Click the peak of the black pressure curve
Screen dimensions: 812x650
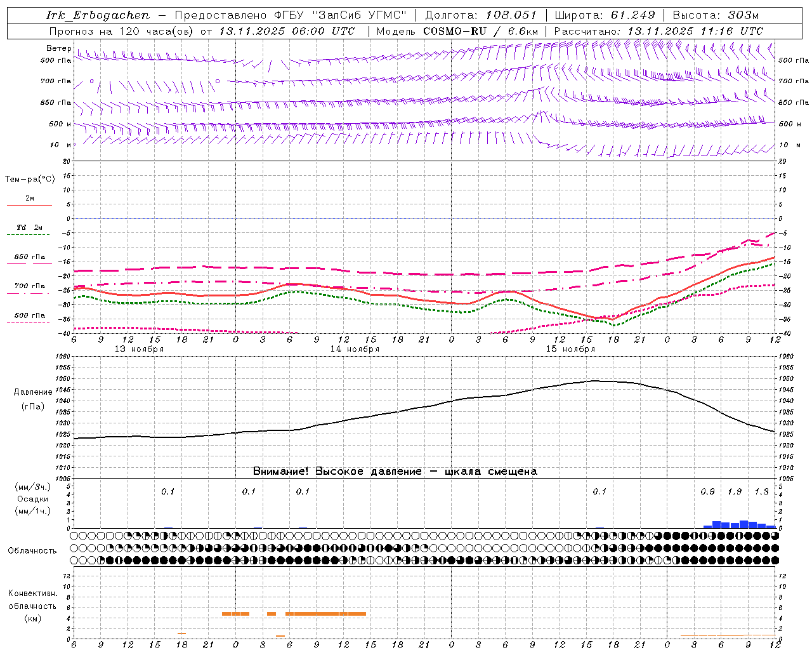pos(594,381)
